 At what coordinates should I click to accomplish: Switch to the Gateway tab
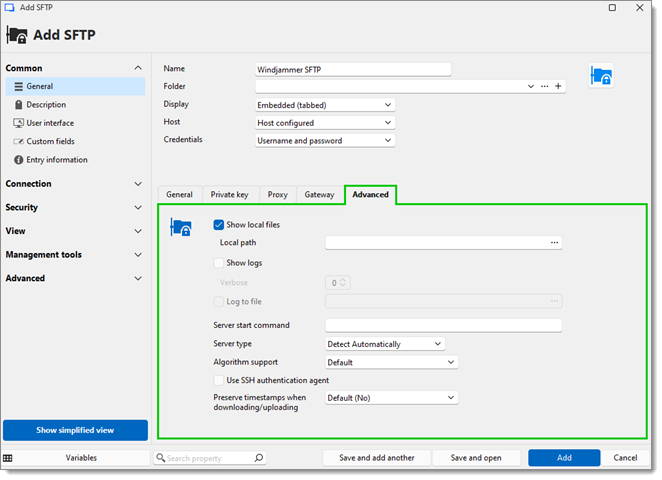click(319, 195)
